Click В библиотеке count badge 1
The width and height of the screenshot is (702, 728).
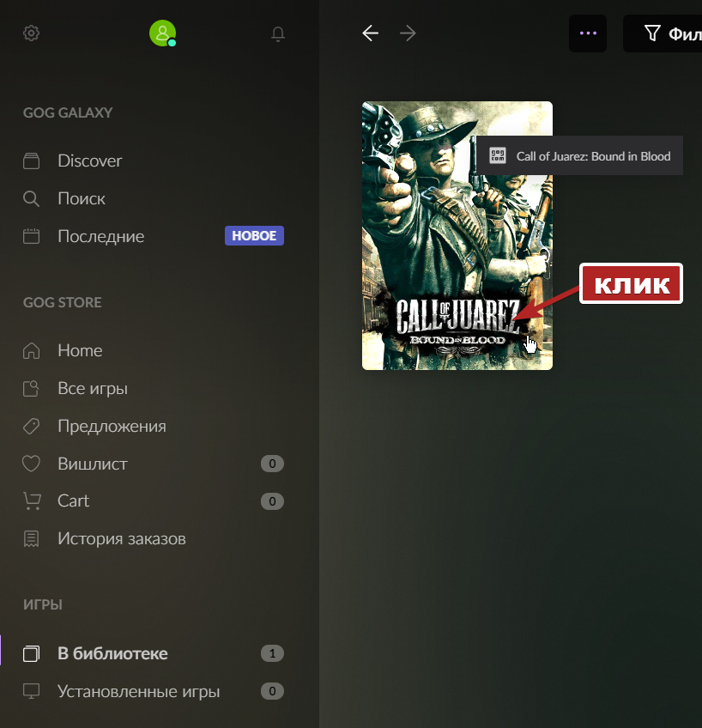[272, 653]
